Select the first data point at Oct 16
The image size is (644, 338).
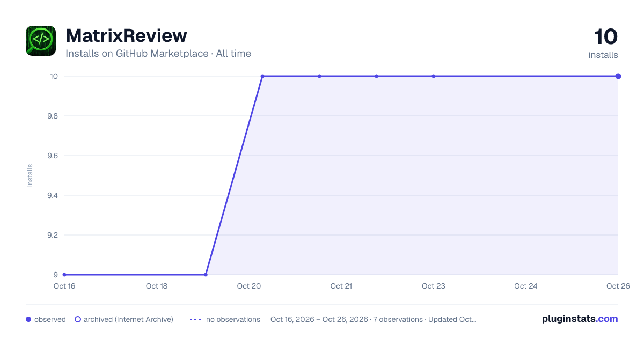[64, 275]
